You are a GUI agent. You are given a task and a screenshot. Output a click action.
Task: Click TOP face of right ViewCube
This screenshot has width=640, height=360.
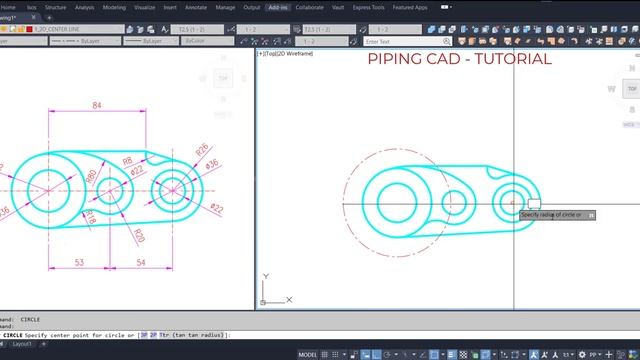[632, 89]
